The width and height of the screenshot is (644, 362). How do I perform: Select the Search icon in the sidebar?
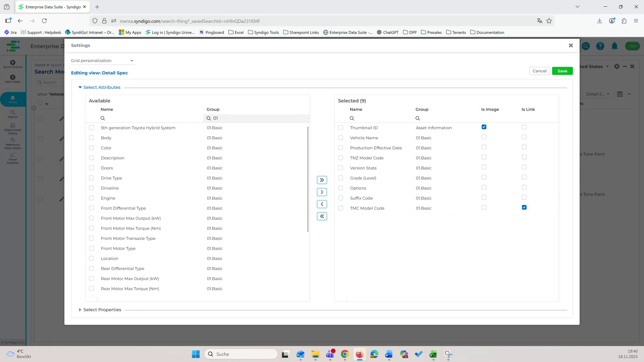12,114
